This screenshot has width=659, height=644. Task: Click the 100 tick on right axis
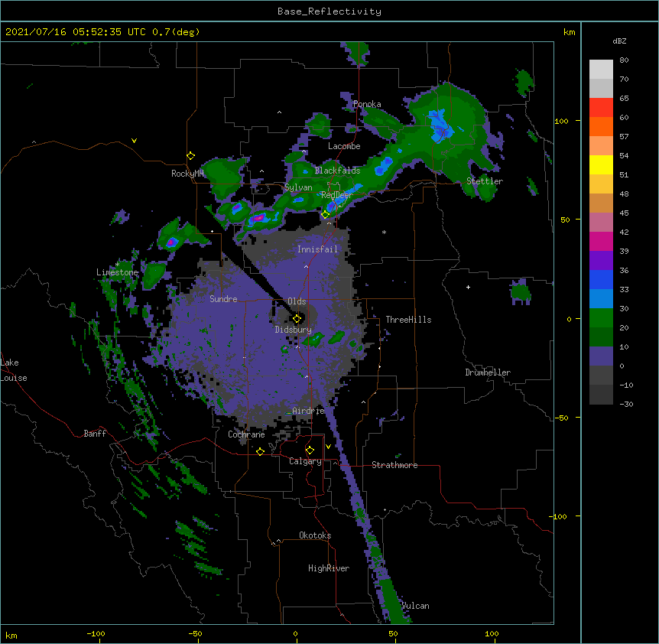pyautogui.click(x=561, y=121)
